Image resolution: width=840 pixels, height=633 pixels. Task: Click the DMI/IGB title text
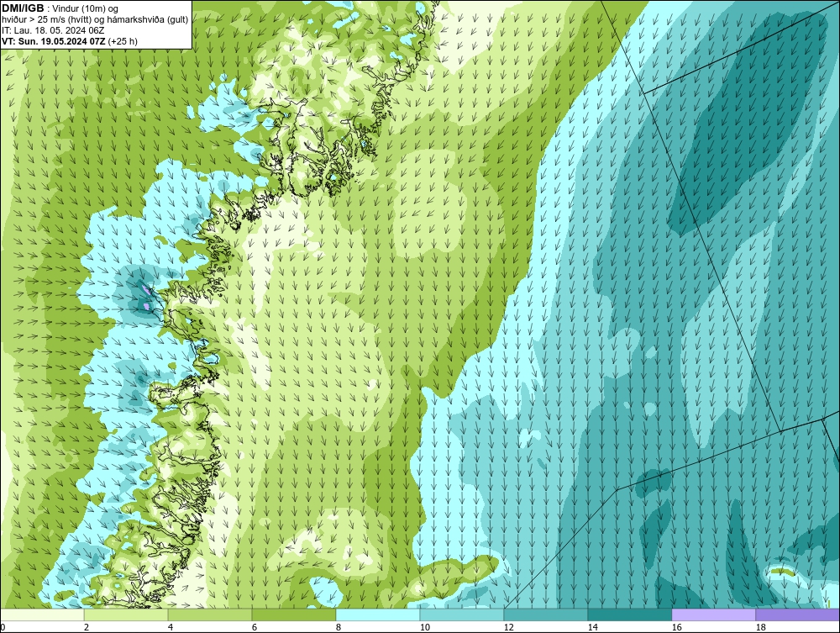23,8
